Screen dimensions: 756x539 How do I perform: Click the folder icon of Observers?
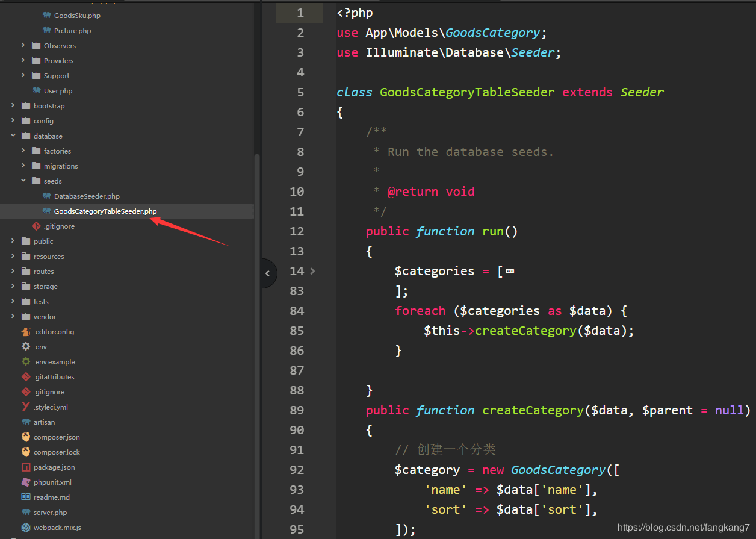point(36,46)
